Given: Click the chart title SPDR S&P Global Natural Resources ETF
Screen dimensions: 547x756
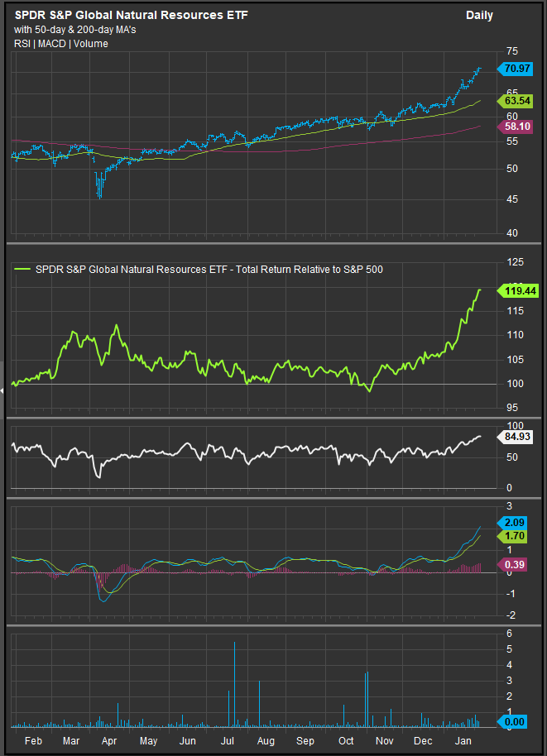Looking at the screenshot, I should pyautogui.click(x=130, y=16).
